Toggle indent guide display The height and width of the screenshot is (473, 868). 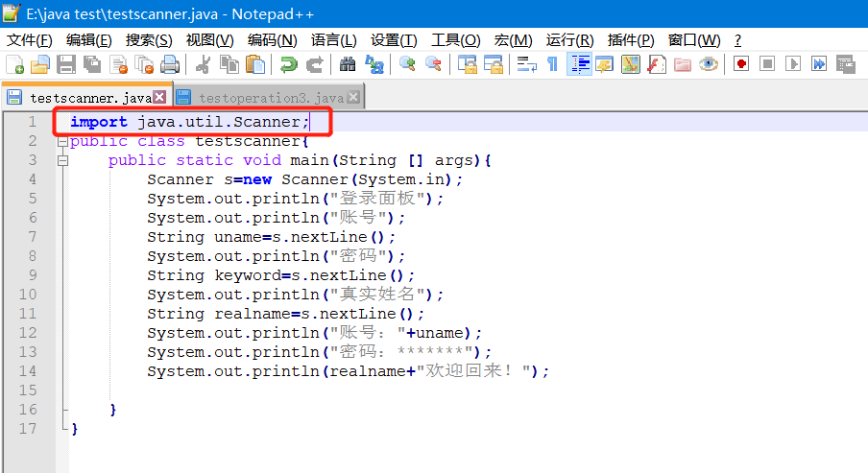coord(579,64)
